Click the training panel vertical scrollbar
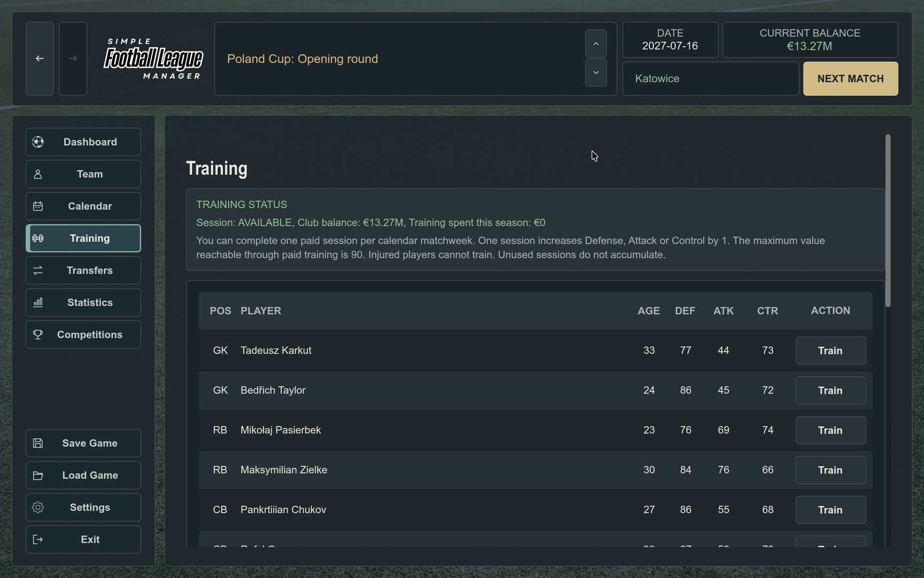This screenshot has width=924, height=578. [888, 220]
